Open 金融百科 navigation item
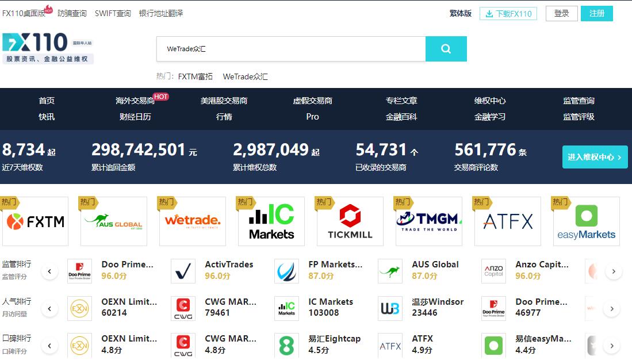 click(x=401, y=117)
